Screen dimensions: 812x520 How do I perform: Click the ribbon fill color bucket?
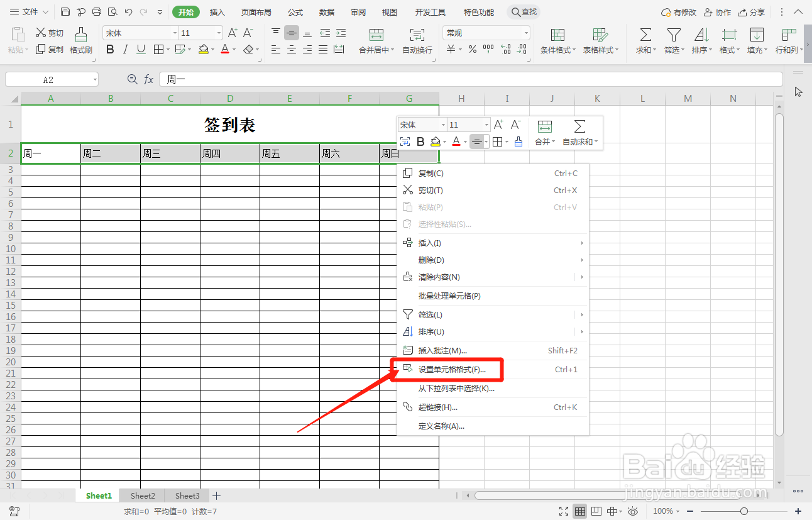(x=204, y=49)
